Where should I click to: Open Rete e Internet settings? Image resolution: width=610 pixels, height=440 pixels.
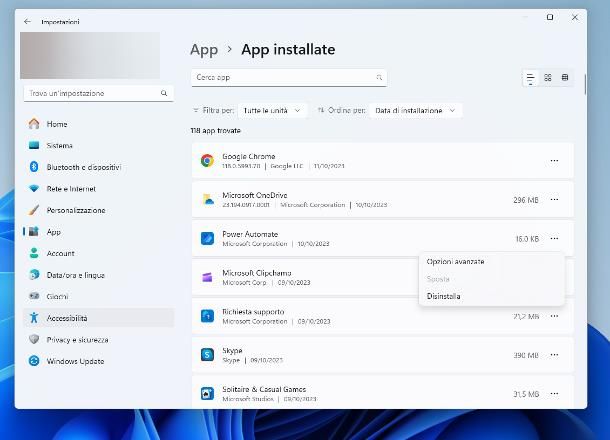[x=99, y=189]
